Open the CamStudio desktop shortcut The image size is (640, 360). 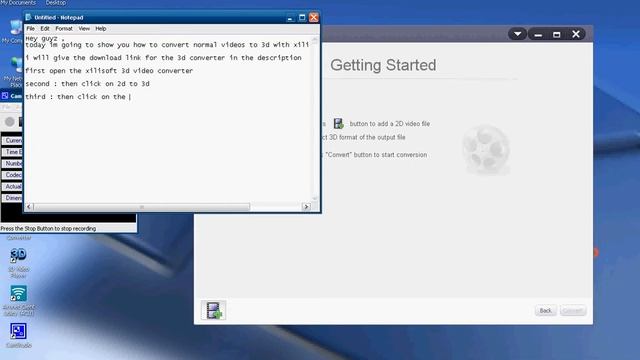click(x=18, y=335)
